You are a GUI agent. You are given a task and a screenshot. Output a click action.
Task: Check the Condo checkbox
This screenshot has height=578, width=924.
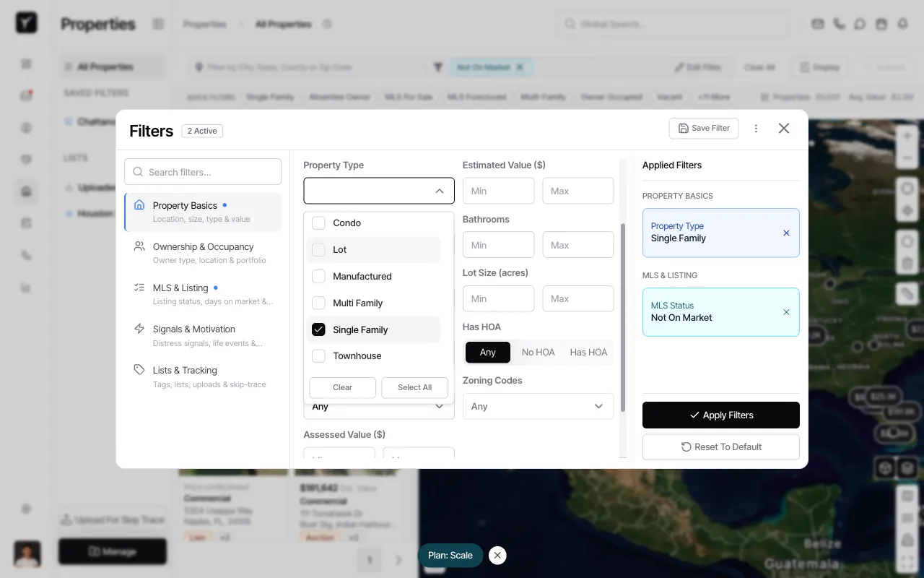point(318,223)
